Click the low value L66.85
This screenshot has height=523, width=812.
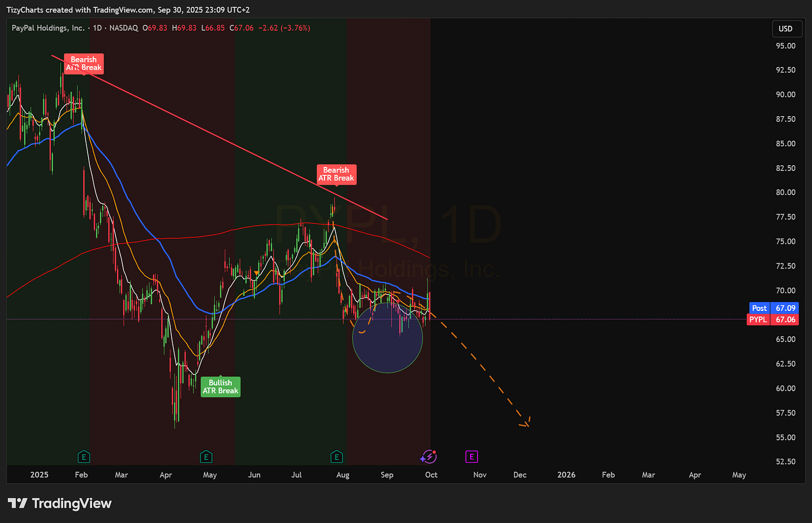pyautogui.click(x=213, y=28)
